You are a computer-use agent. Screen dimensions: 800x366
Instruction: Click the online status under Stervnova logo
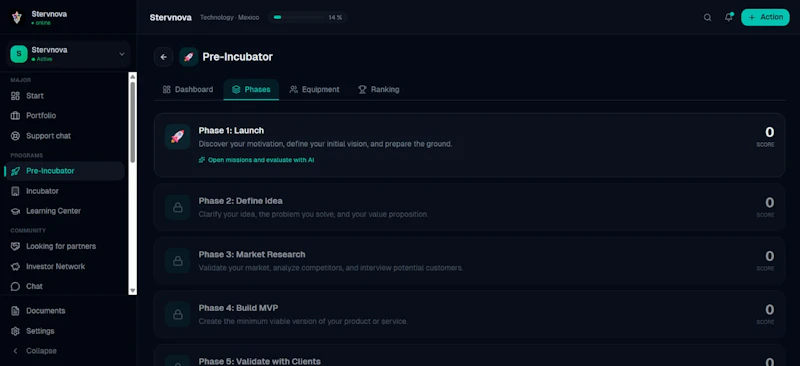point(41,23)
